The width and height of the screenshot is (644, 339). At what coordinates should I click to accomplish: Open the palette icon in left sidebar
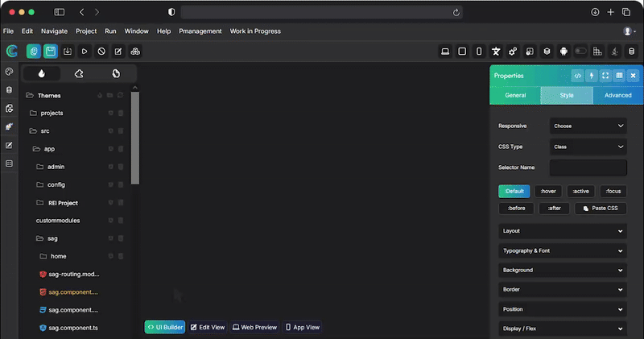pyautogui.click(x=10, y=72)
